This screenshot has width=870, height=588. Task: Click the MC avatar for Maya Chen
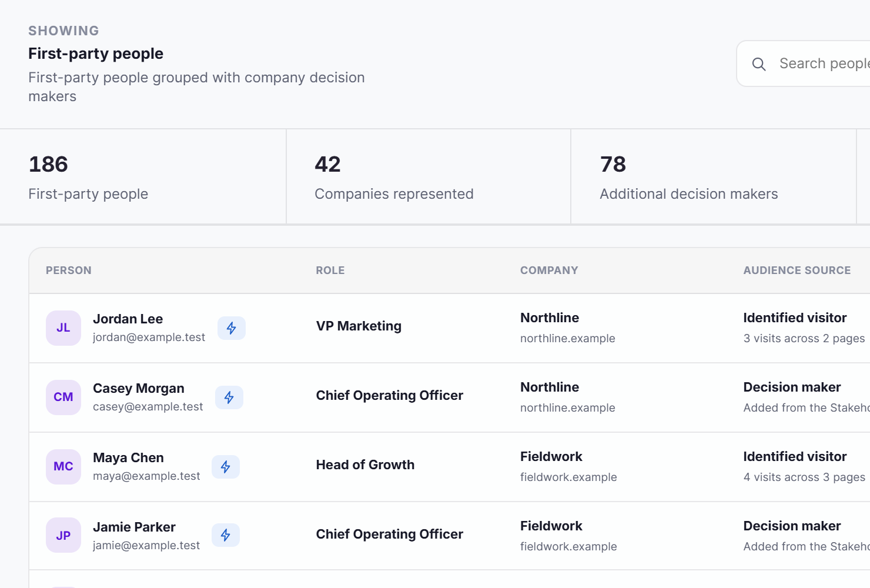tap(63, 467)
